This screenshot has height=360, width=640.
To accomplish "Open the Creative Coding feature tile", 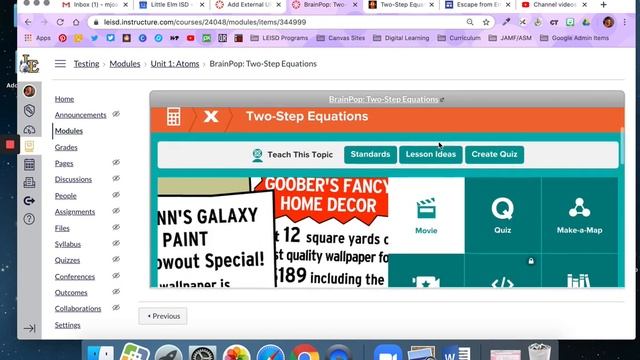I will 502,271.
